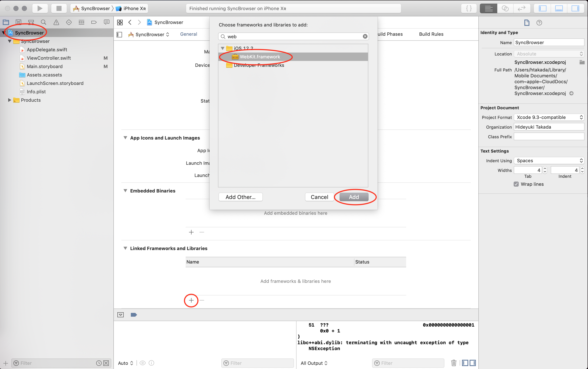
Task: Add an embedded binary with plus
Action: click(191, 232)
